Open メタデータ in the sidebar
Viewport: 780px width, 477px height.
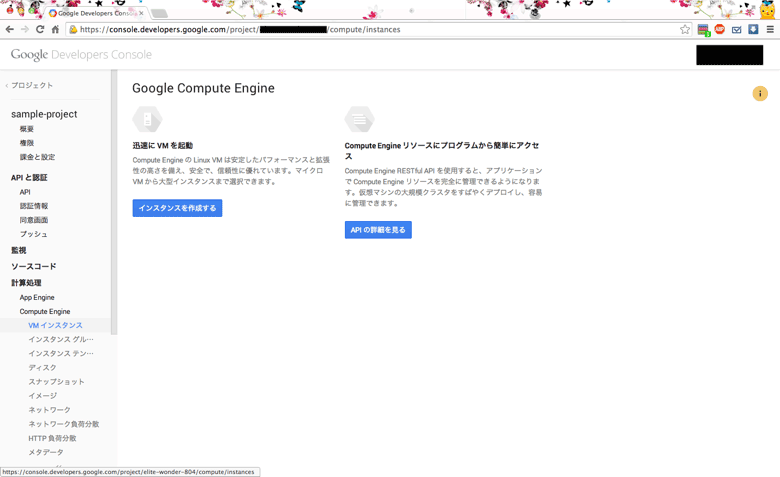tap(46, 452)
